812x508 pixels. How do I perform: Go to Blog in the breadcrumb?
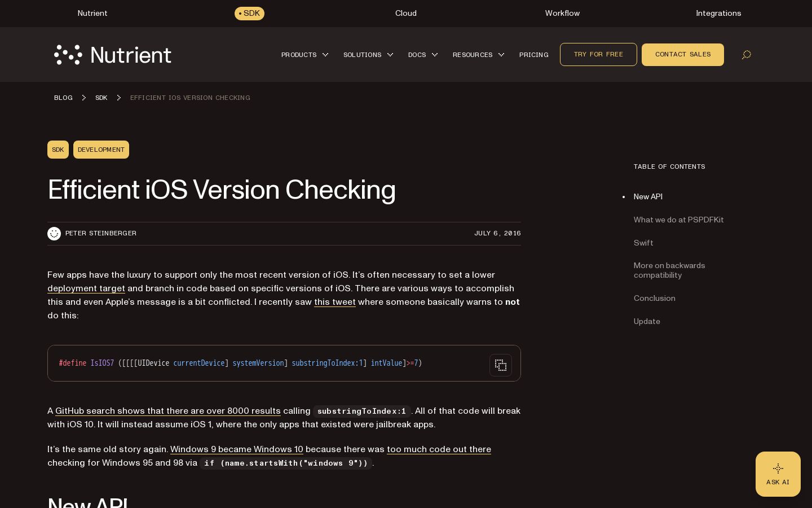pyautogui.click(x=63, y=98)
